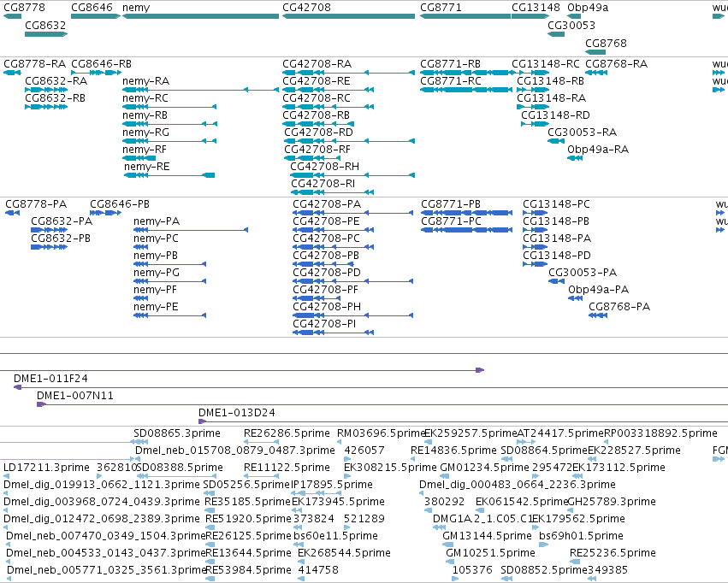Viewport: 728px width, 583px height.
Task: Select EST RE26286.5prime
Action: point(287,433)
